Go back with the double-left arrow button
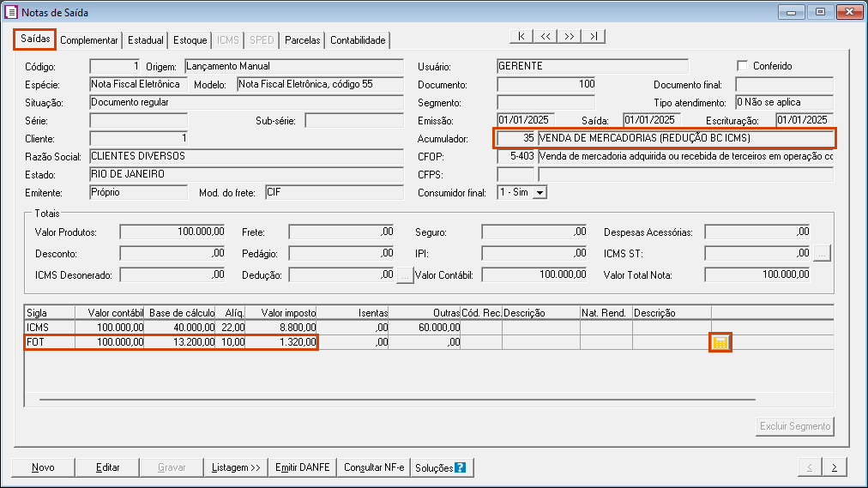This screenshot has height=488, width=868. click(546, 36)
